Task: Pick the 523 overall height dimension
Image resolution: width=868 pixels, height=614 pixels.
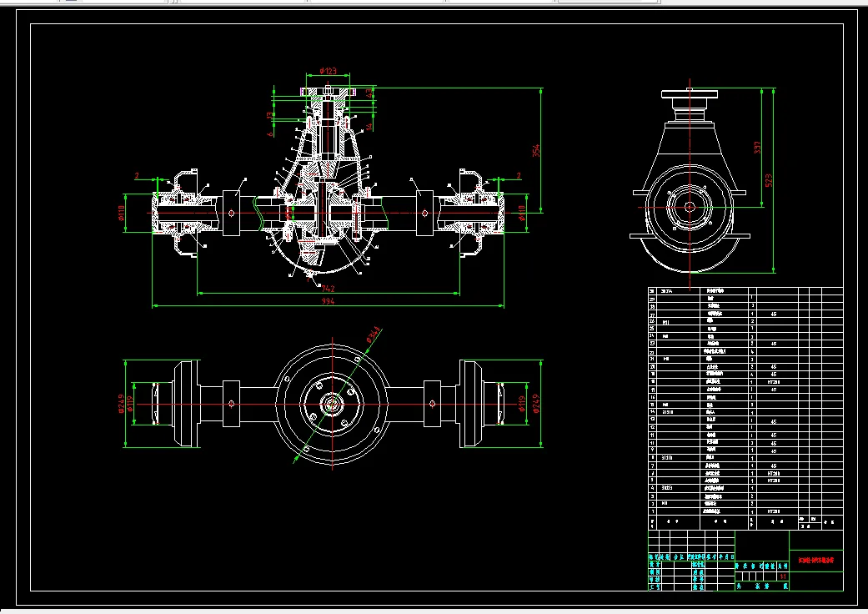Action: pyautogui.click(x=768, y=180)
